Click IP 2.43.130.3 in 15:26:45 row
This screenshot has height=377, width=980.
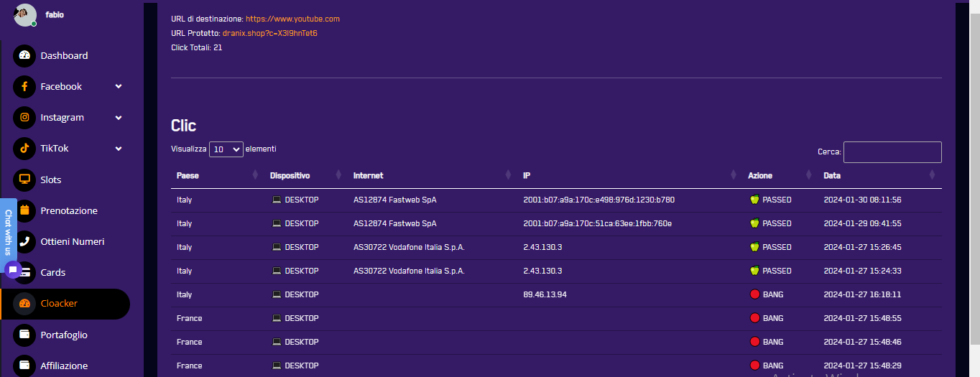point(542,247)
